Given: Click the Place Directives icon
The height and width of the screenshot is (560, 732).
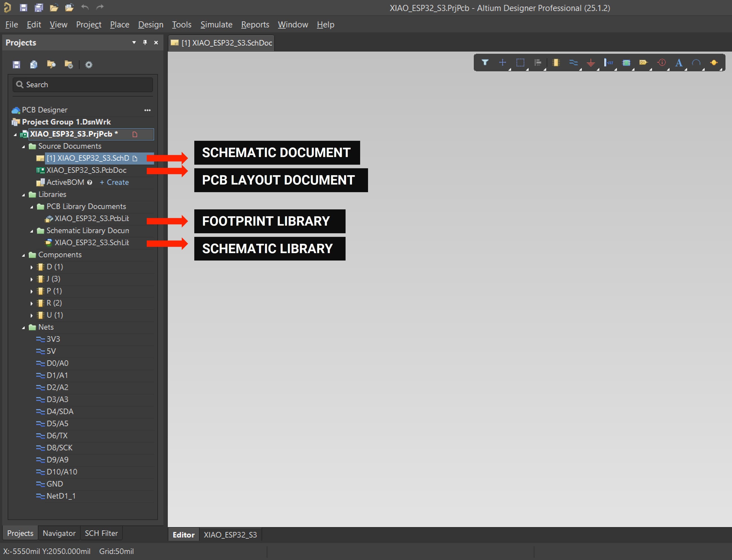Looking at the screenshot, I should pyautogui.click(x=662, y=62).
